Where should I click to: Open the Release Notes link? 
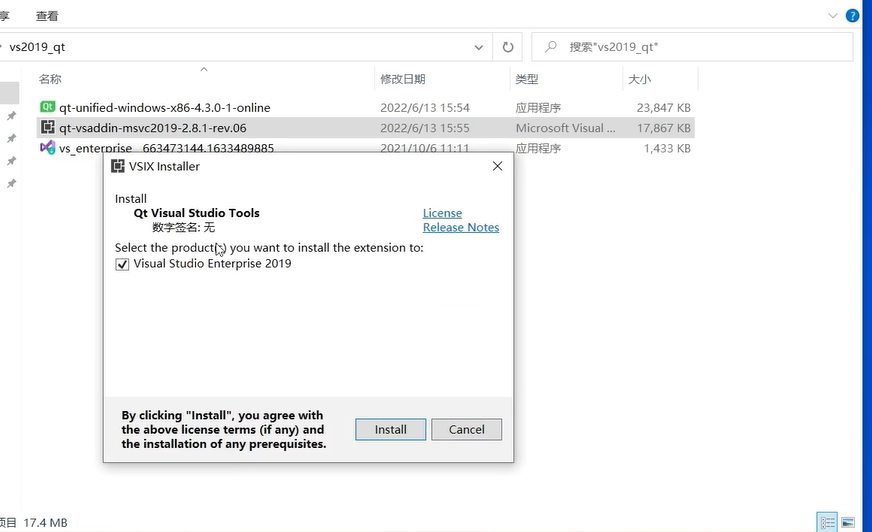(460, 227)
